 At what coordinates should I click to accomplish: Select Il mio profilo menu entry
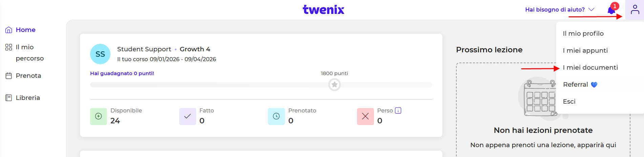tap(583, 33)
